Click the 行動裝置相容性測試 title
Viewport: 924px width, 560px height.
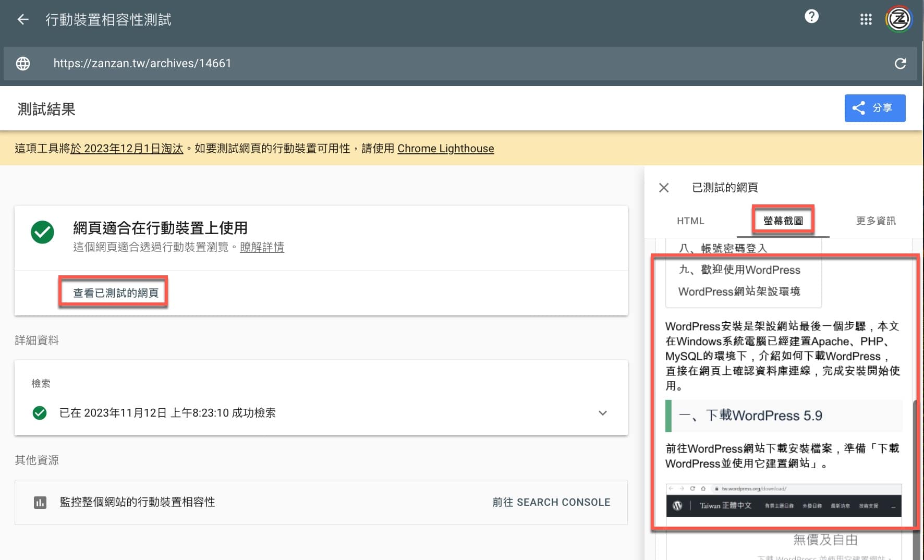coord(108,20)
